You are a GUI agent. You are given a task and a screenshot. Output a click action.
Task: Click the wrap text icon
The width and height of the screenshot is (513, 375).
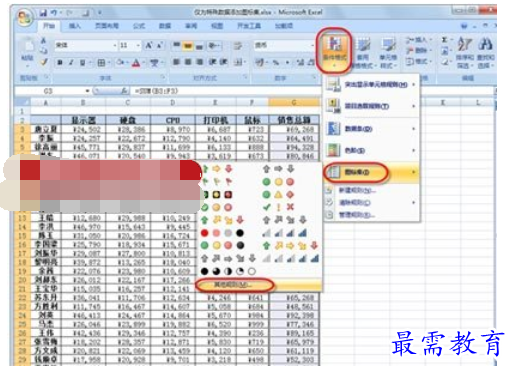tap(237, 45)
